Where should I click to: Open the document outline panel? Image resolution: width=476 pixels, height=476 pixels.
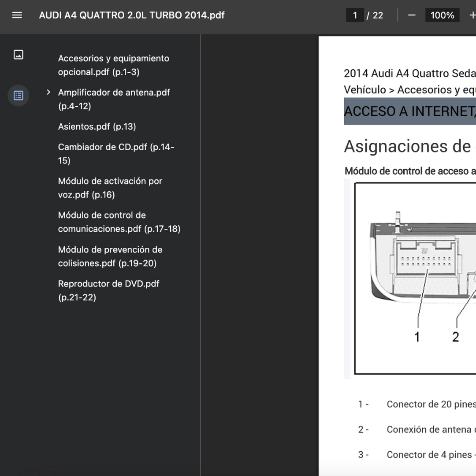pyautogui.click(x=19, y=96)
